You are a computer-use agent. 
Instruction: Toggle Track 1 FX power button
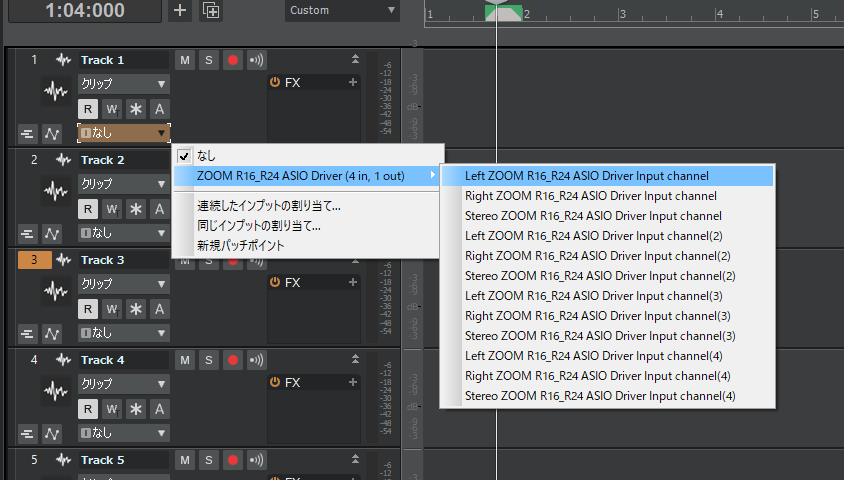[x=275, y=82]
